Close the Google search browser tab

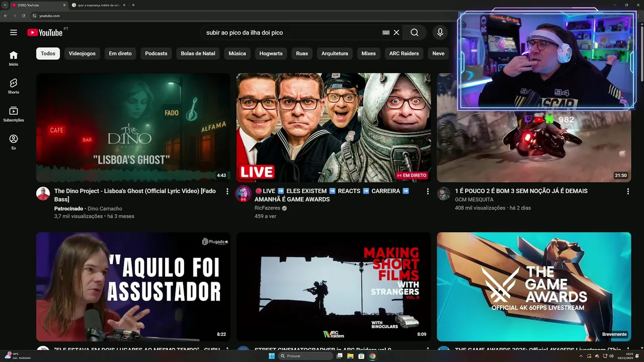click(125, 5)
